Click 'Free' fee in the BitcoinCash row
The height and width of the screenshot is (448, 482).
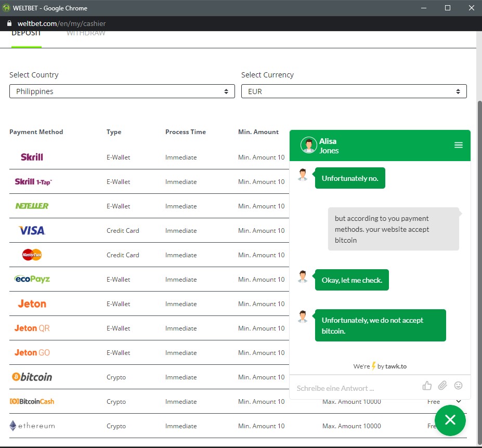(x=434, y=402)
